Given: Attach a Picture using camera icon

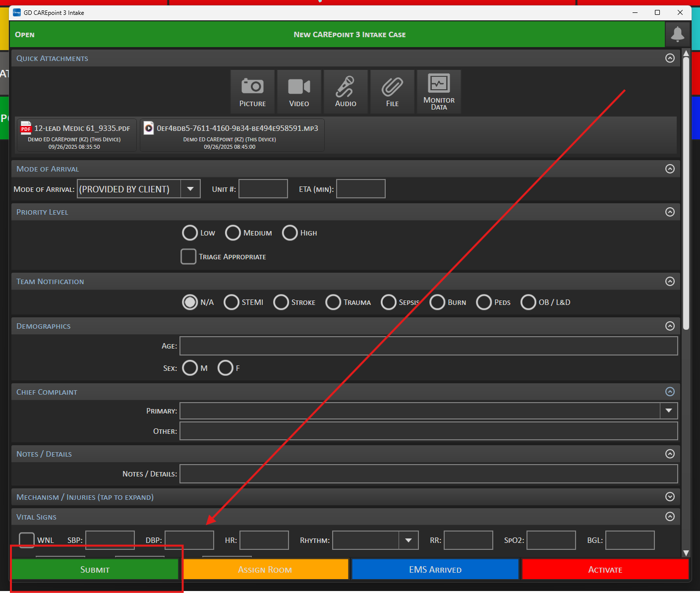Looking at the screenshot, I should [252, 92].
